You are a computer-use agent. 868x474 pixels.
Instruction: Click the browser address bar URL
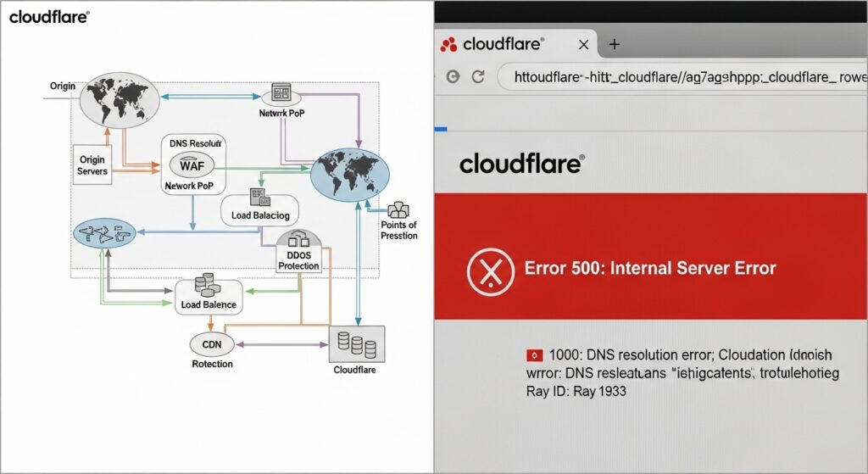678,76
